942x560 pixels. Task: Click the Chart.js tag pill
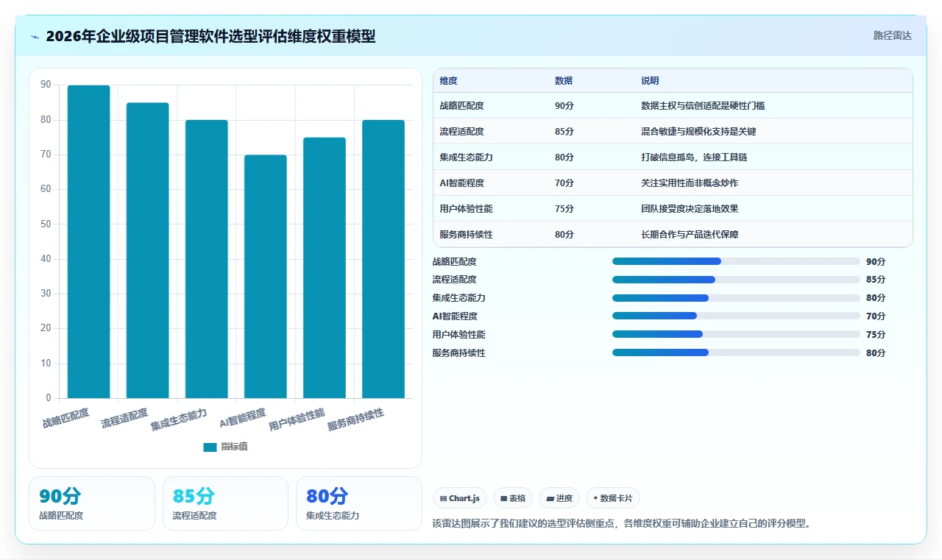[460, 498]
